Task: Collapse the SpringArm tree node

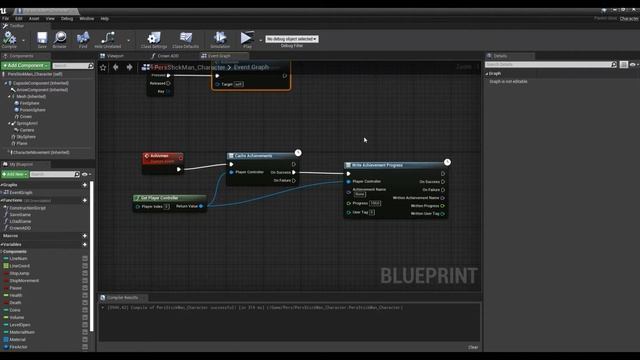Action: (9, 123)
